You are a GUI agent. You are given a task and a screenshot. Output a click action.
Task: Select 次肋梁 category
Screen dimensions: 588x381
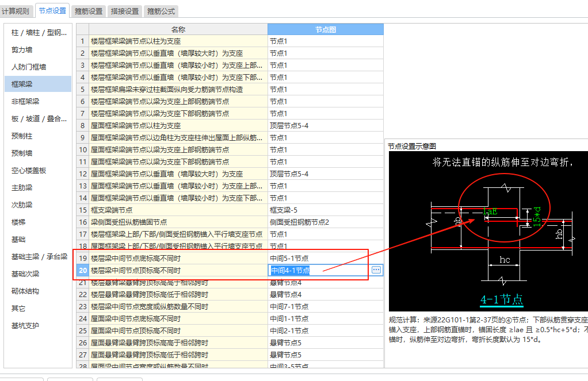point(38,205)
